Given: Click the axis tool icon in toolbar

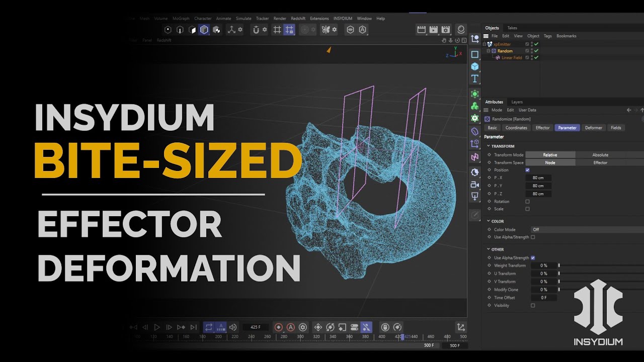Looking at the screenshot, I should point(231,30).
